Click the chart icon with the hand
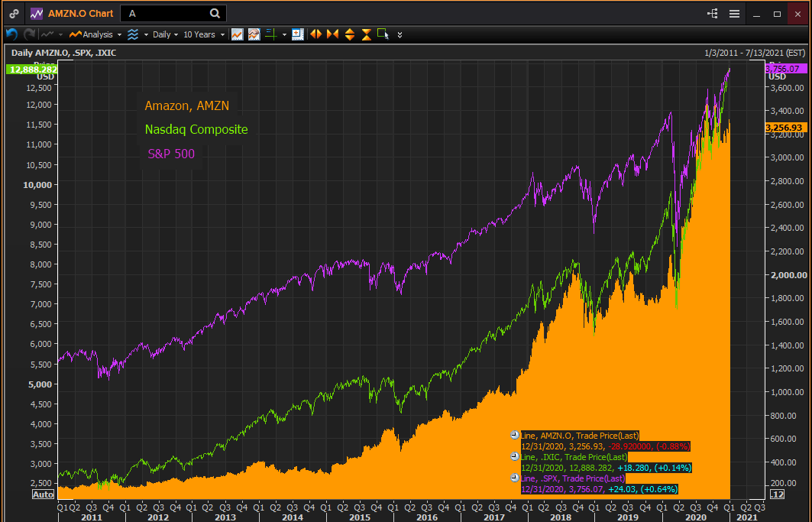 click(x=254, y=34)
